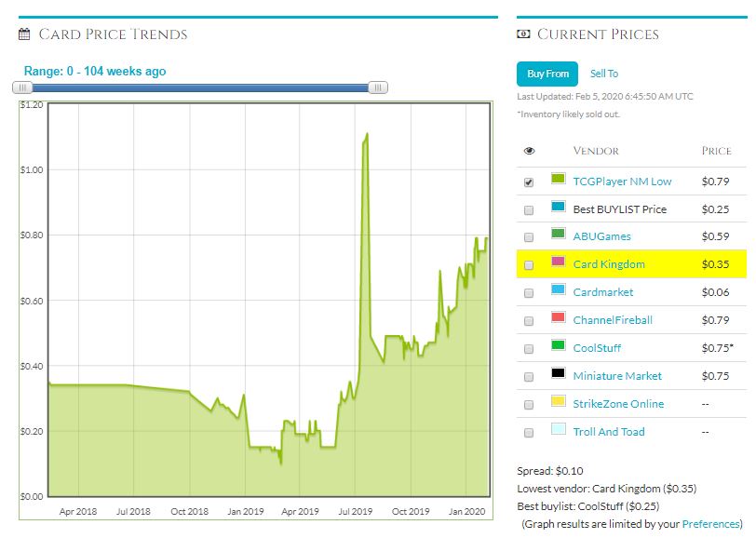
Task: Click the left range slider handle
Action: pos(22,87)
